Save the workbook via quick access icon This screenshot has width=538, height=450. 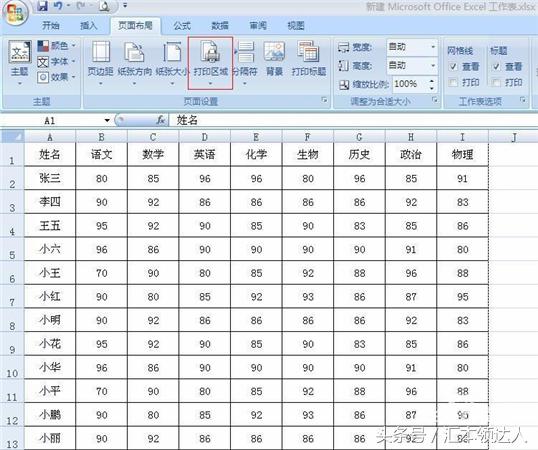43,6
